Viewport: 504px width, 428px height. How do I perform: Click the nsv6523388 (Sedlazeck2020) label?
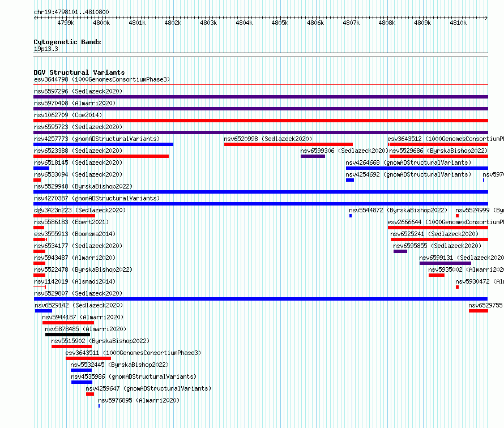(78, 151)
